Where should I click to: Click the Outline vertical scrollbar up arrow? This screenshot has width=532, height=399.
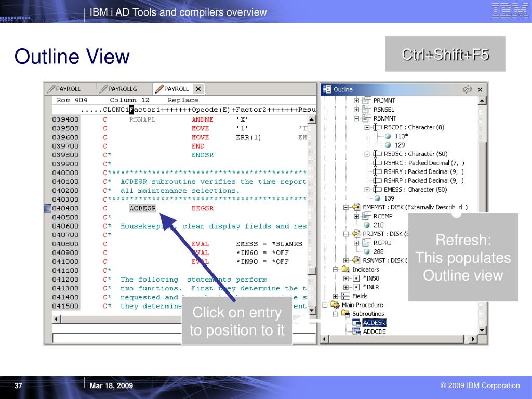tap(482, 100)
